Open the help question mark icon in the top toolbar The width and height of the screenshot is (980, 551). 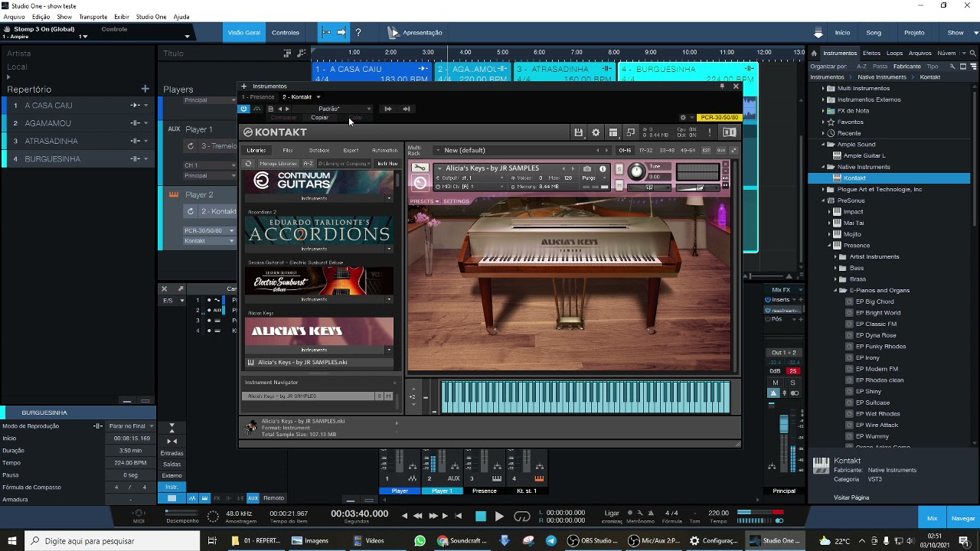[358, 32]
